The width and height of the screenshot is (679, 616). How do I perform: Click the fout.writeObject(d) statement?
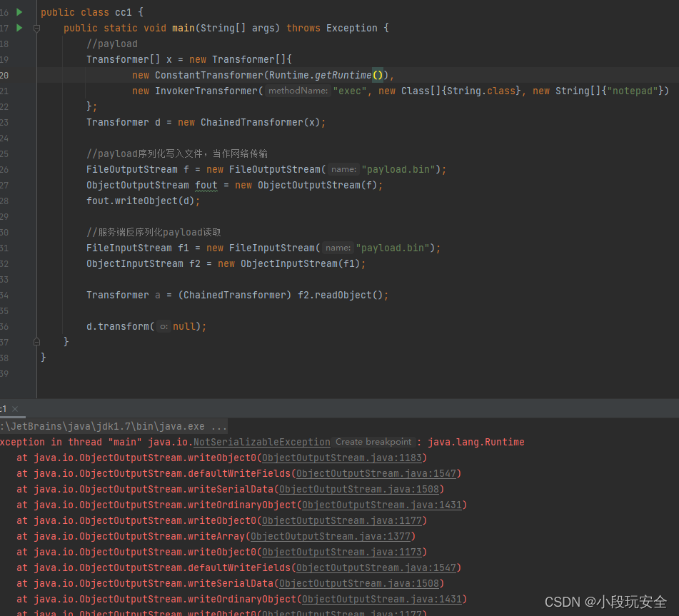coord(143,201)
